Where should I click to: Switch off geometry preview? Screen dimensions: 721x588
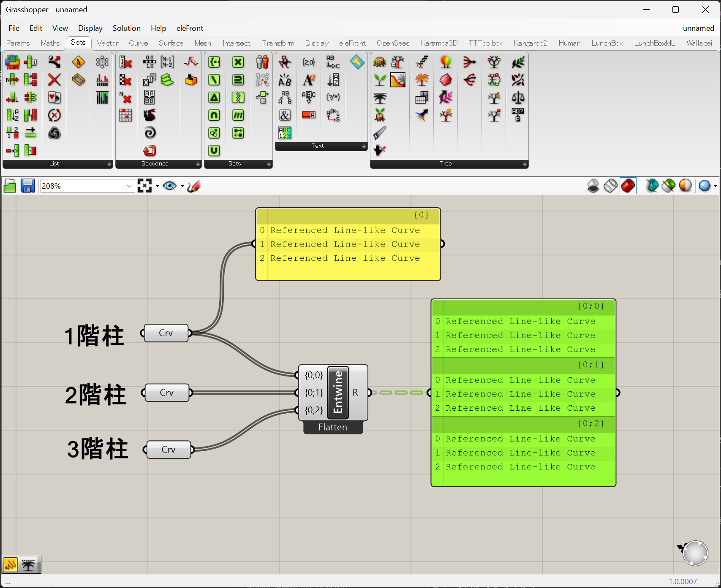click(593, 186)
